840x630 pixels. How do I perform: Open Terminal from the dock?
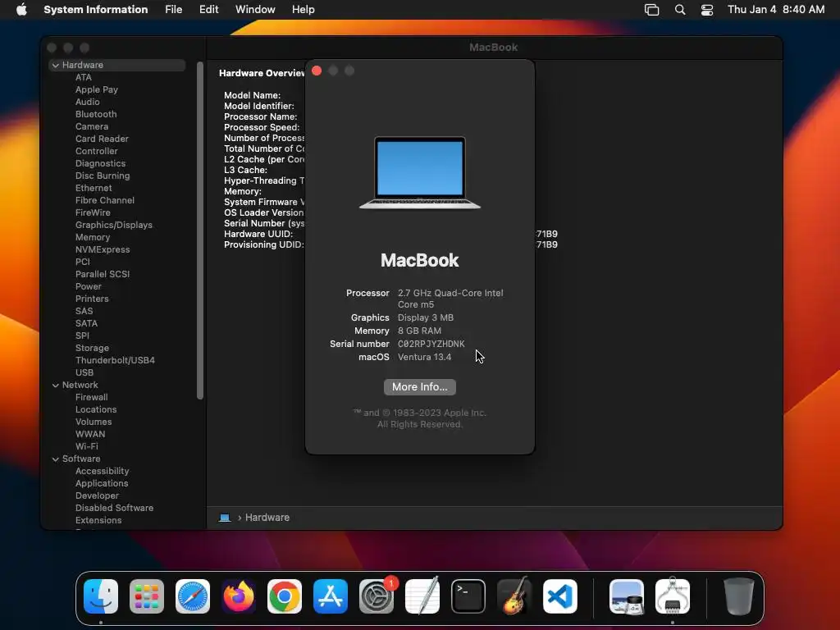468,596
